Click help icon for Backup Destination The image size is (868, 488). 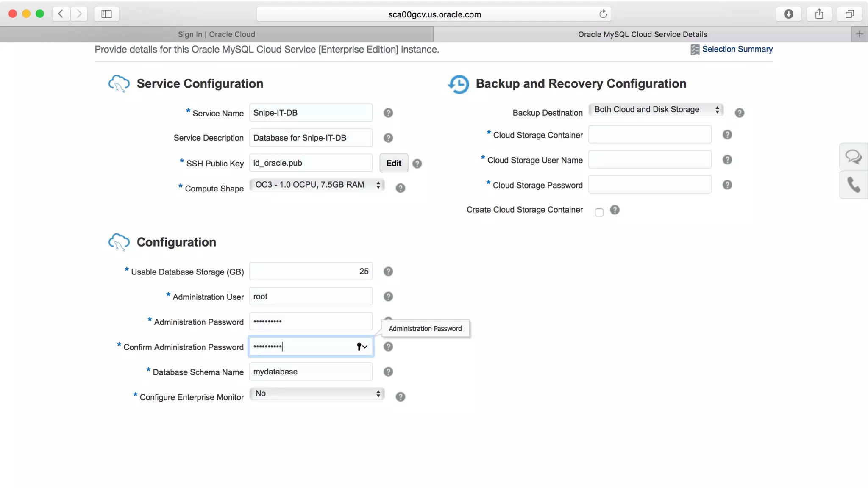click(739, 113)
